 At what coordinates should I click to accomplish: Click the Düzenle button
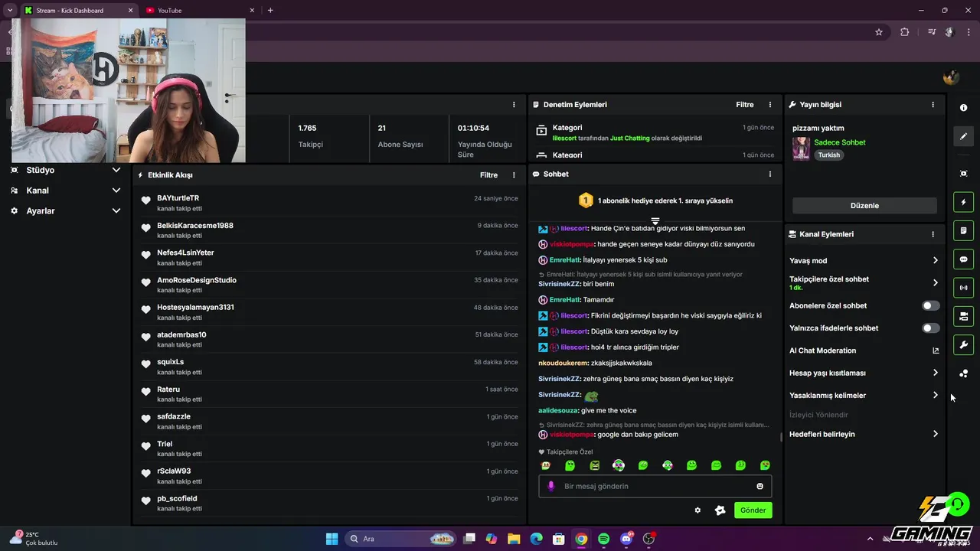click(864, 206)
